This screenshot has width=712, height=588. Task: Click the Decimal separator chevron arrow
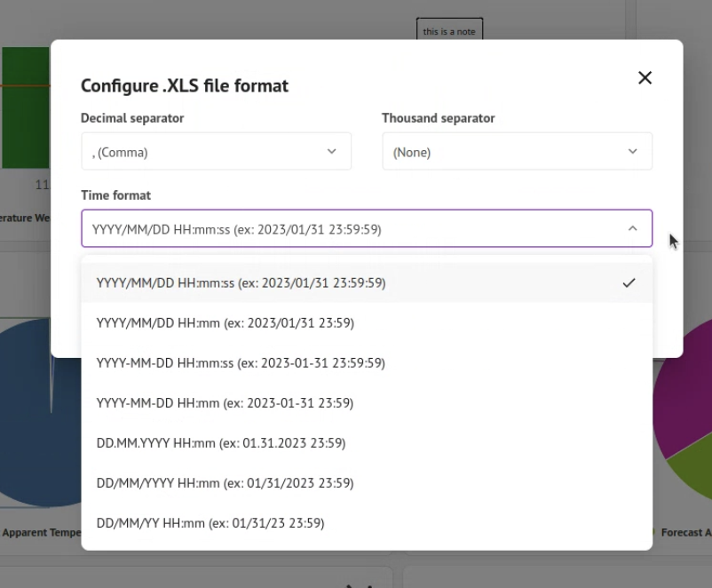(x=332, y=152)
